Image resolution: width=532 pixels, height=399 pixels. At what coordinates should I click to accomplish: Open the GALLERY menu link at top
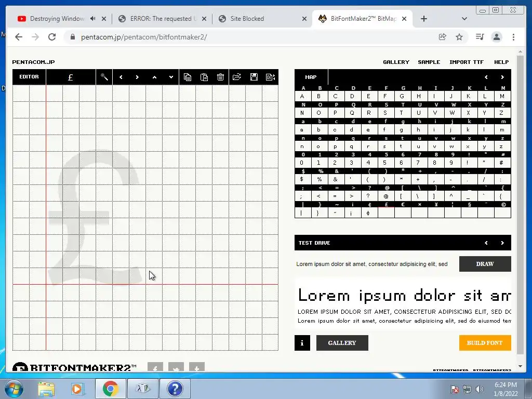click(396, 62)
